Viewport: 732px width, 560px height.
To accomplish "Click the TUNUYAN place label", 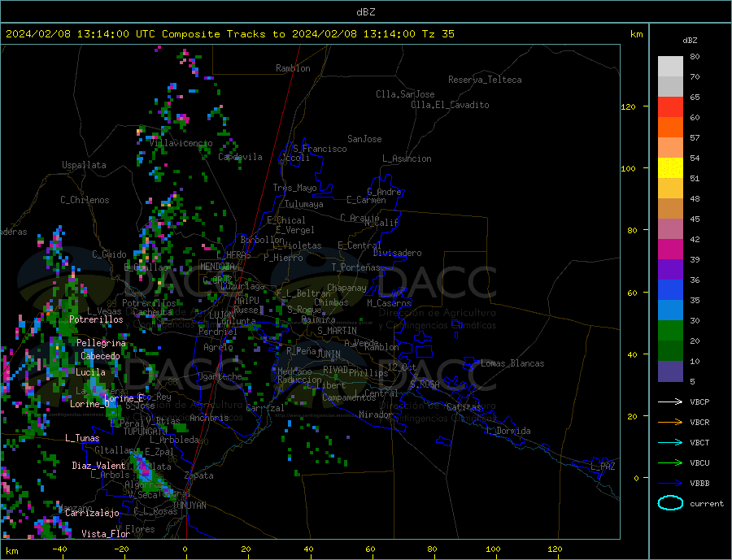I will pos(189,506).
